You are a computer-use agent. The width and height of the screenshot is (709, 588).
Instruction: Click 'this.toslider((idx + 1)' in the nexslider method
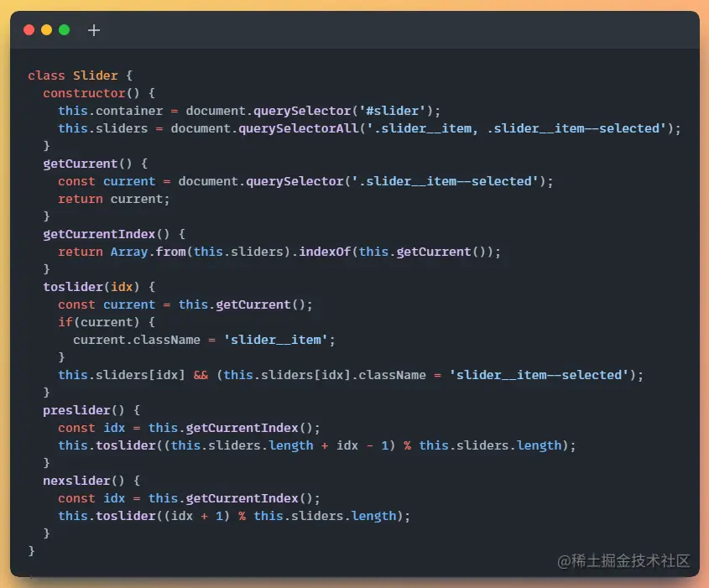coord(144,516)
